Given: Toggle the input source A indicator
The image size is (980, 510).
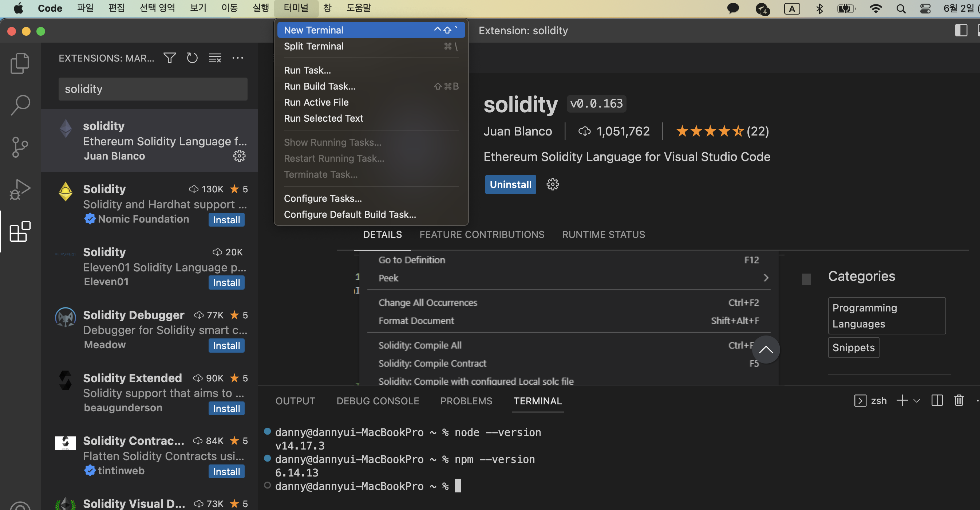Looking at the screenshot, I should point(792,8).
